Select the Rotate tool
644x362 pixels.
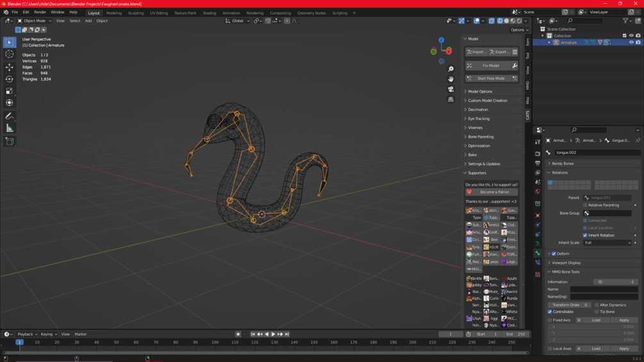[10, 79]
